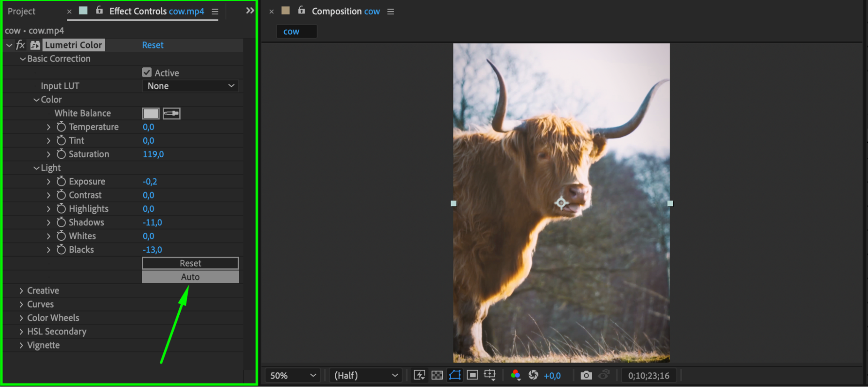Click the Auto button
Viewport: 868px width, 387px height.
(190, 277)
